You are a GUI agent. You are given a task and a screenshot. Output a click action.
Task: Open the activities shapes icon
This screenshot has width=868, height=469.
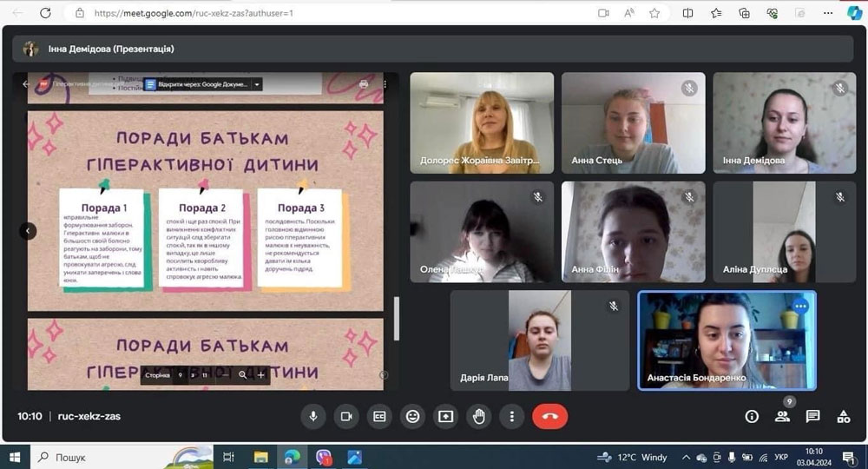click(x=844, y=416)
